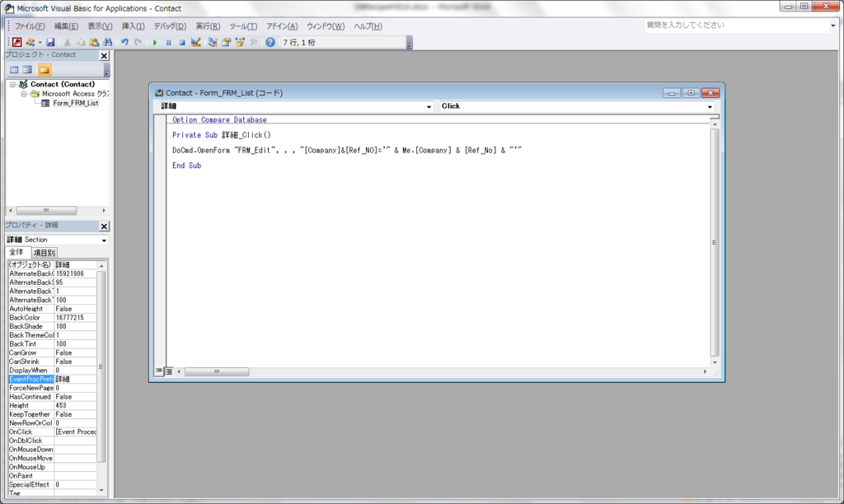The height and width of the screenshot is (504, 844).
Task: Click the code window scroll down arrow
Action: coord(715,363)
